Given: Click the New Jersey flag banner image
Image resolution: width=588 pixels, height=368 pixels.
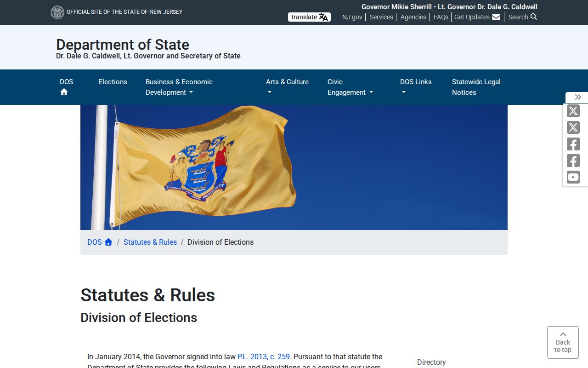Looking at the screenshot, I should pos(294,167).
